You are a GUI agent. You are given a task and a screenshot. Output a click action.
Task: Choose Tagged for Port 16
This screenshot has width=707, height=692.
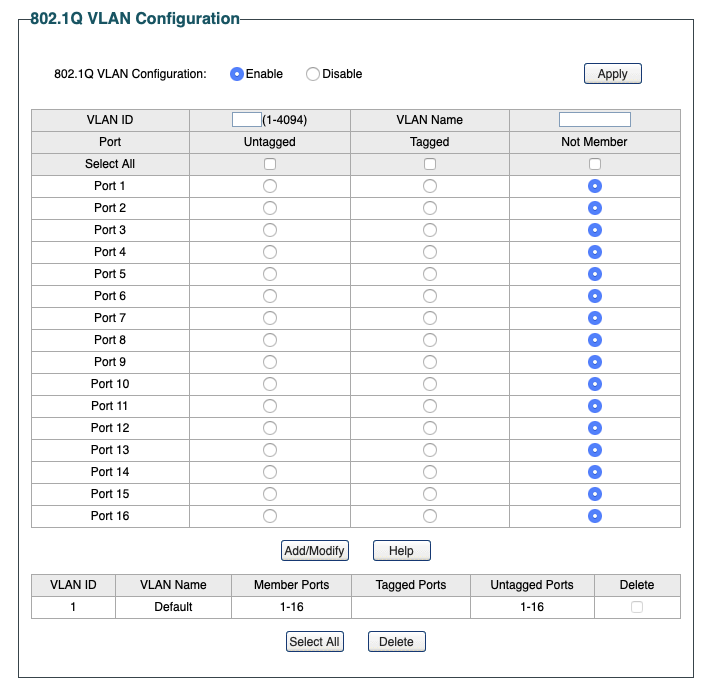[430, 516]
